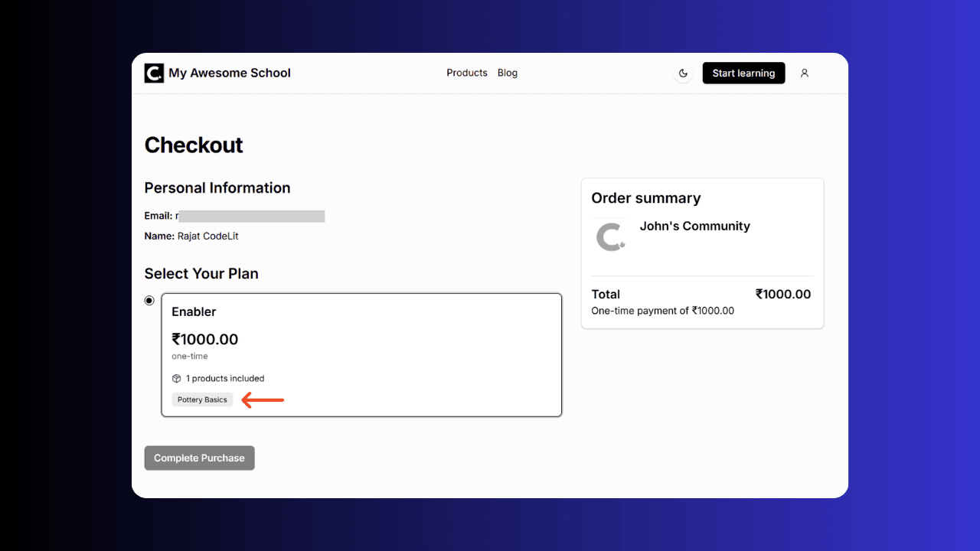This screenshot has width=980, height=551.
Task: Click the One-time payment text
Action: coord(662,311)
